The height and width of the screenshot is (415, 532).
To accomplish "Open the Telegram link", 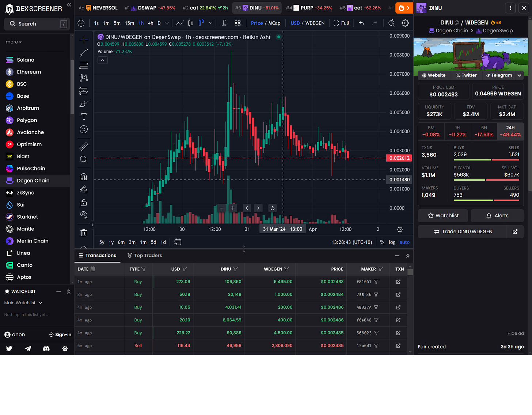I will coord(499,75).
